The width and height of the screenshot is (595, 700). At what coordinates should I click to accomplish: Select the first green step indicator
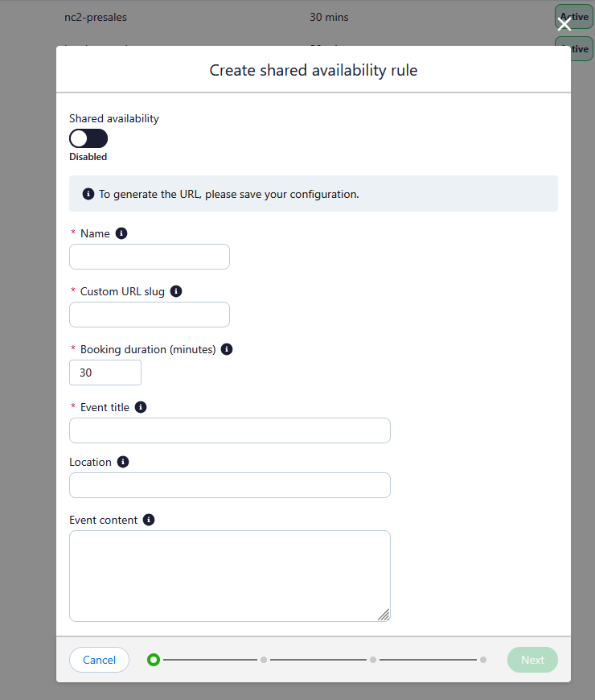[154, 660]
